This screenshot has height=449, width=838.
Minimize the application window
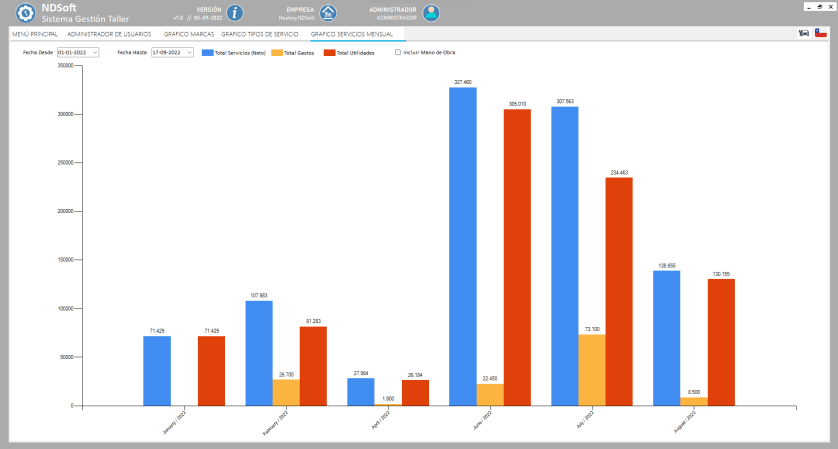pyautogui.click(x=807, y=5)
